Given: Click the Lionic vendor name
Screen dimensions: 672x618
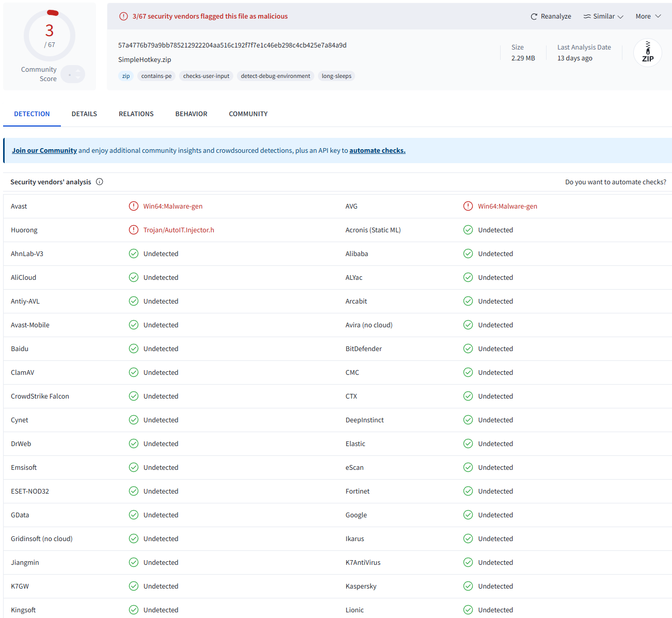Looking at the screenshot, I should point(355,610).
